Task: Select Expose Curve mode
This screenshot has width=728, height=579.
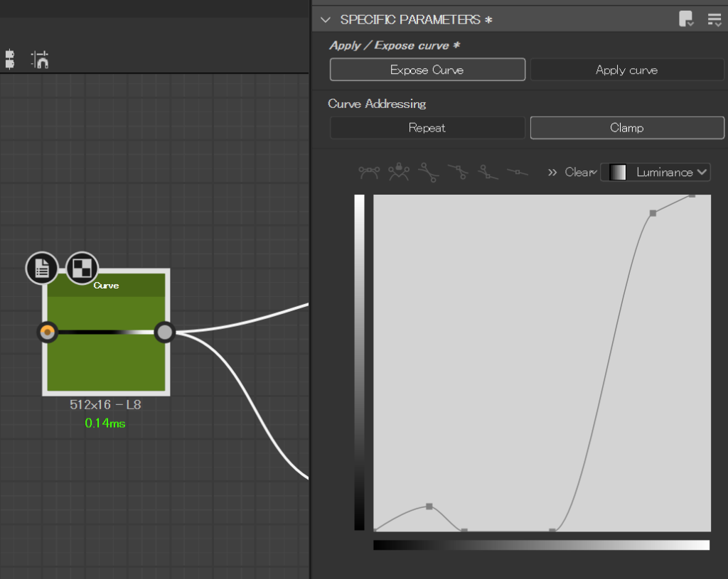Action: [427, 70]
